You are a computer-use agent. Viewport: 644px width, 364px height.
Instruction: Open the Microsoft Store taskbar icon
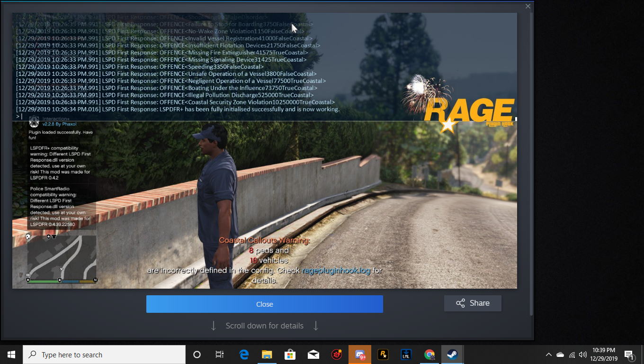(x=290, y=355)
